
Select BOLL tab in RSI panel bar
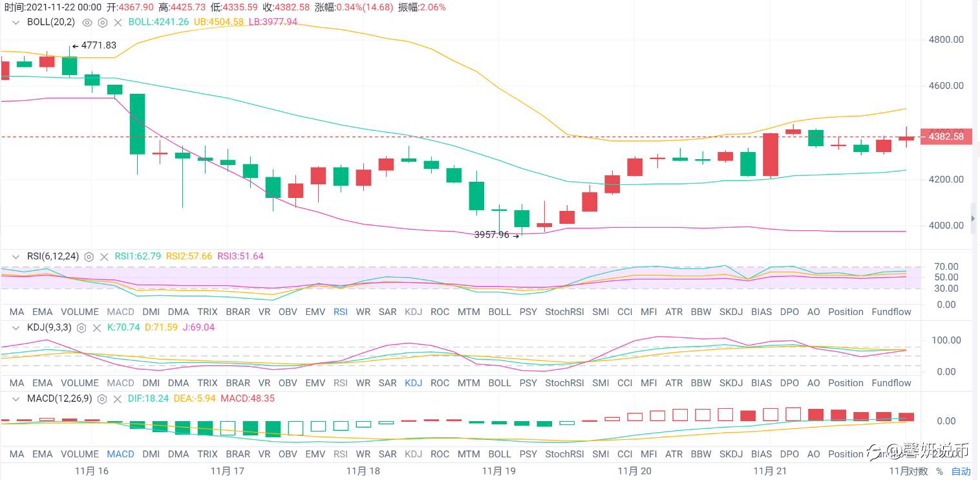pyautogui.click(x=500, y=312)
